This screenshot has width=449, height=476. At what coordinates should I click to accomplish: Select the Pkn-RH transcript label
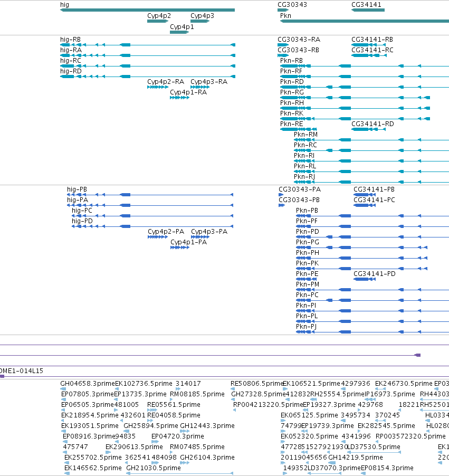292,103
